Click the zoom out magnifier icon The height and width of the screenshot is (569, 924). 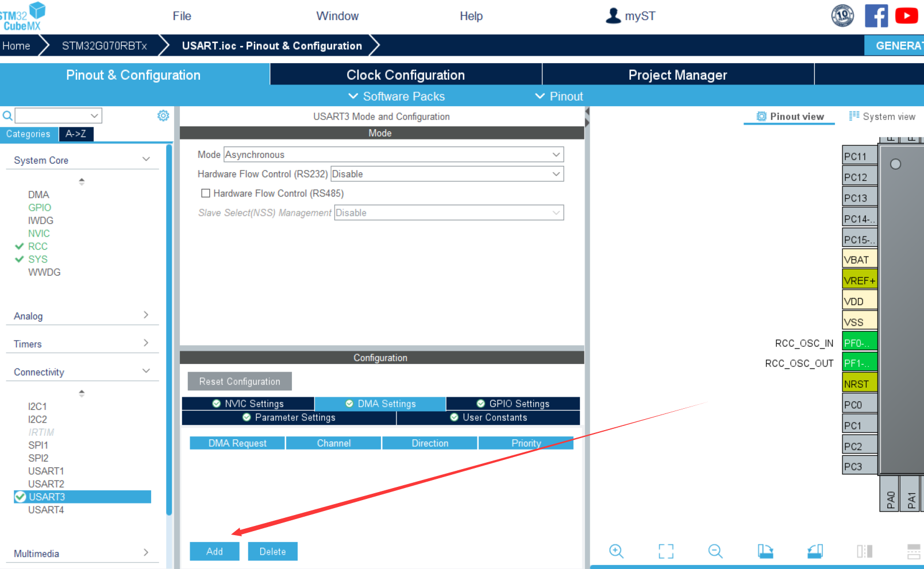pyautogui.click(x=715, y=551)
